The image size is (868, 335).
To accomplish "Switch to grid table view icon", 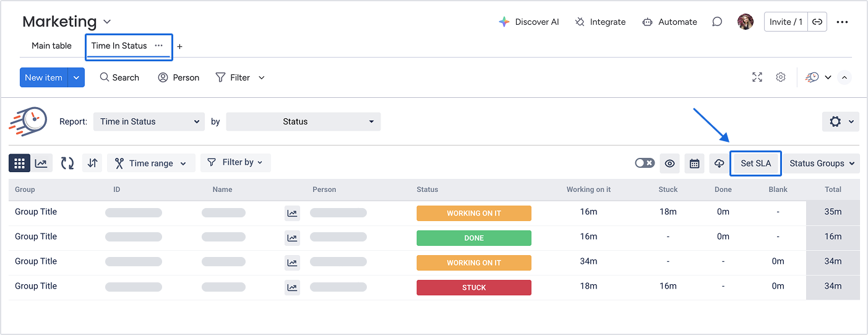I will tap(19, 163).
